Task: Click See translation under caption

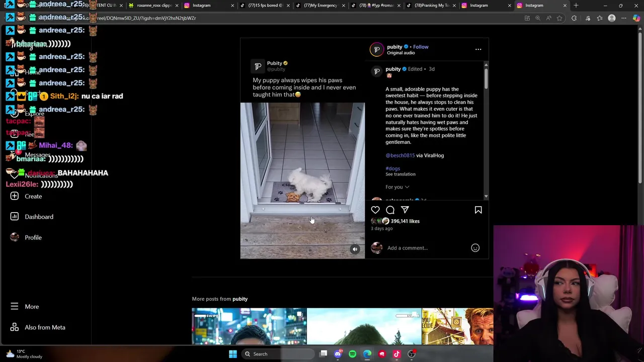Action: click(x=400, y=174)
